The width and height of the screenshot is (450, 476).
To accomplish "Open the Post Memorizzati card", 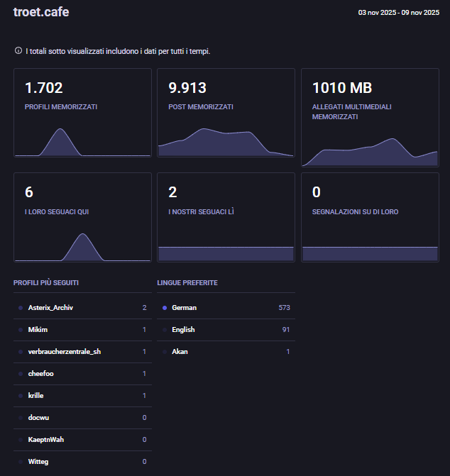I will (x=226, y=113).
